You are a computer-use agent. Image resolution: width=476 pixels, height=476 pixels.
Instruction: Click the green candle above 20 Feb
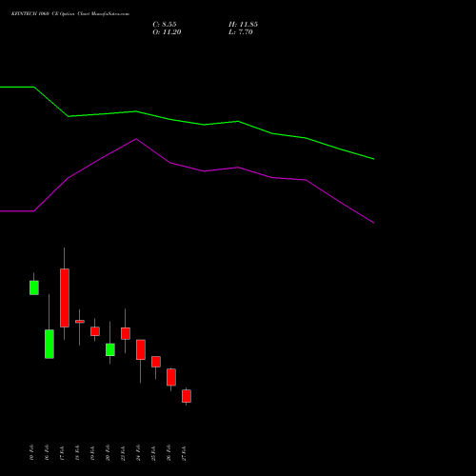click(x=110, y=349)
